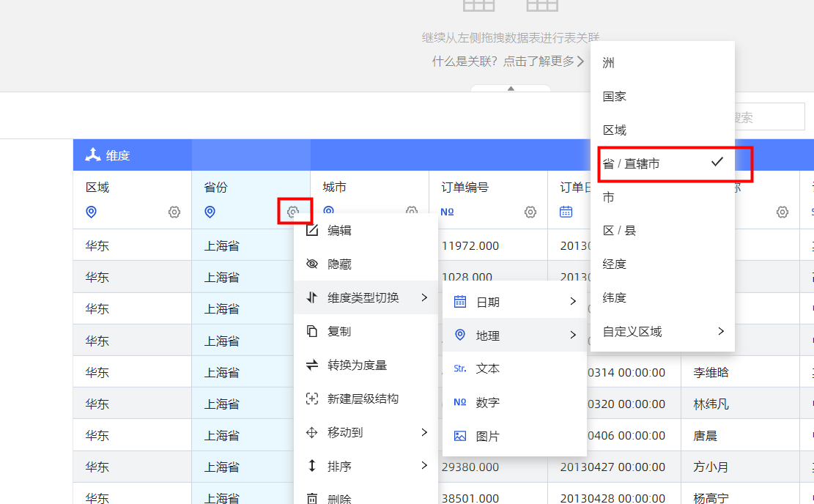Click the number type icon under 订单编号
Screen dimensions: 814x504
(x=447, y=212)
